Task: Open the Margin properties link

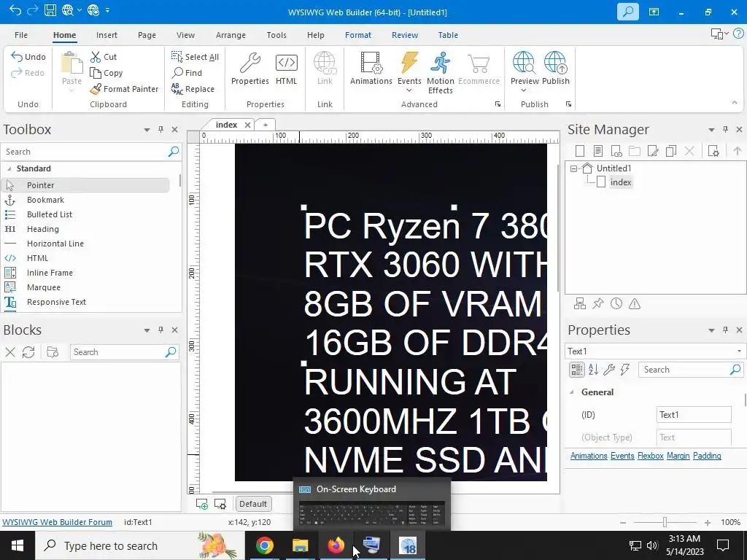Action: [x=678, y=456]
